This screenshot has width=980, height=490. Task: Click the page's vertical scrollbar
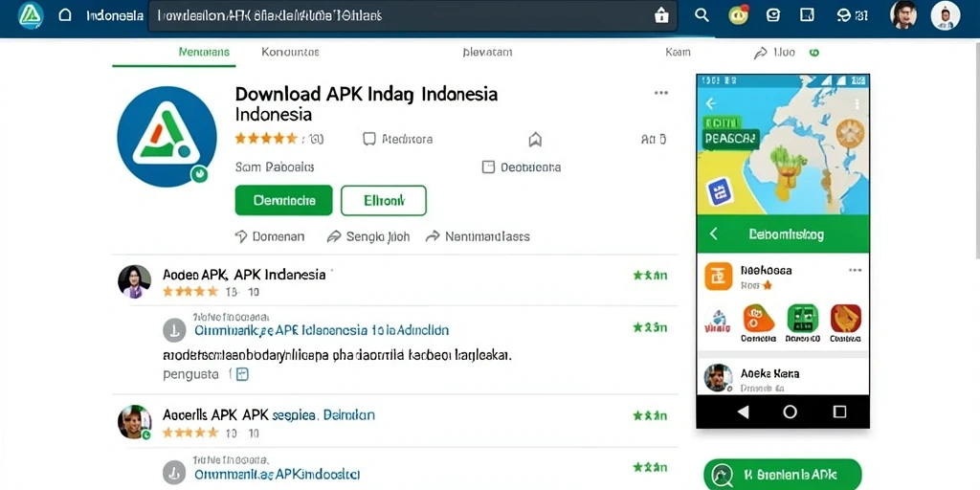(x=977, y=150)
